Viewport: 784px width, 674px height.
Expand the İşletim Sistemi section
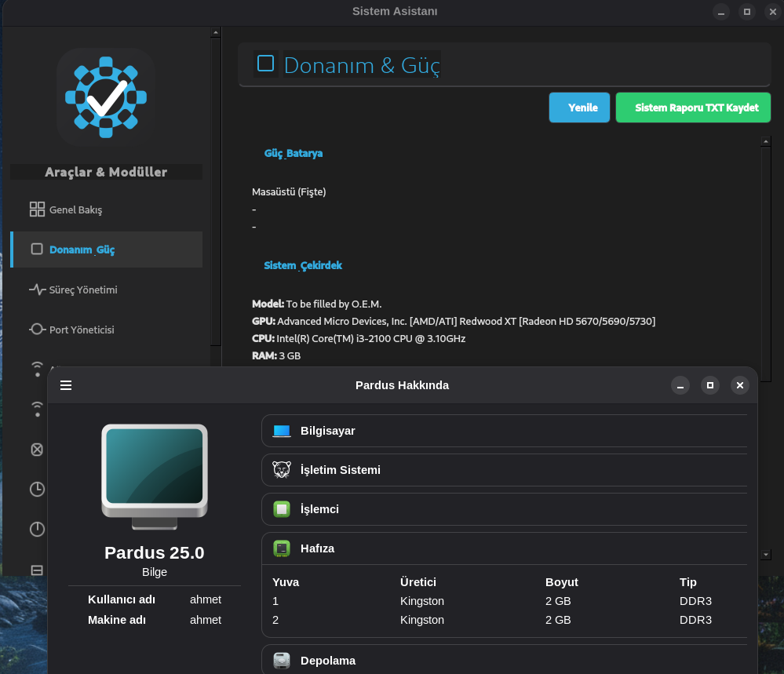[502, 470]
